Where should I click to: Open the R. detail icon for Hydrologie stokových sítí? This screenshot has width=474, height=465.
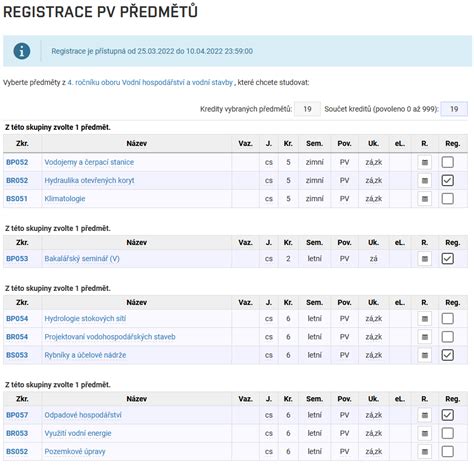coord(424,319)
